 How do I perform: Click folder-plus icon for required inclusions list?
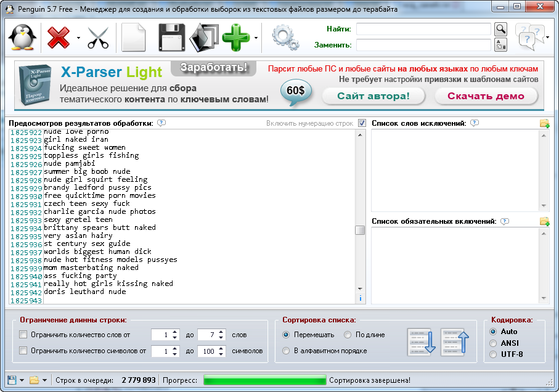click(544, 221)
